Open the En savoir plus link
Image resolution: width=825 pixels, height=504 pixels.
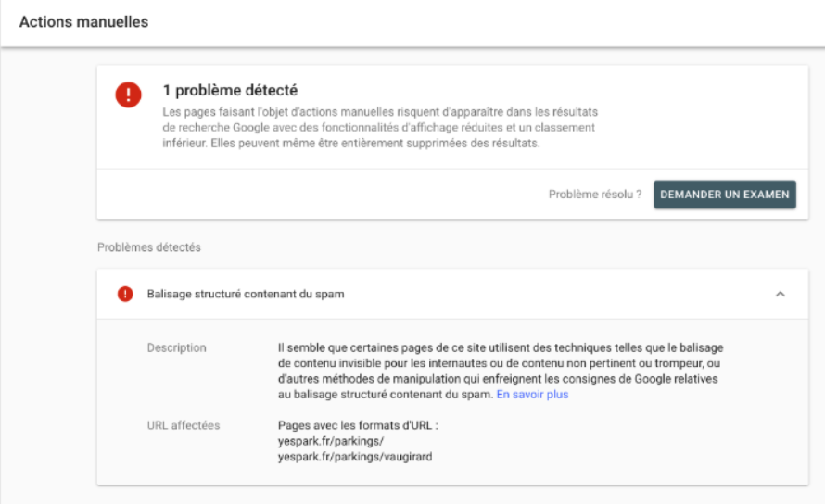coord(532,395)
